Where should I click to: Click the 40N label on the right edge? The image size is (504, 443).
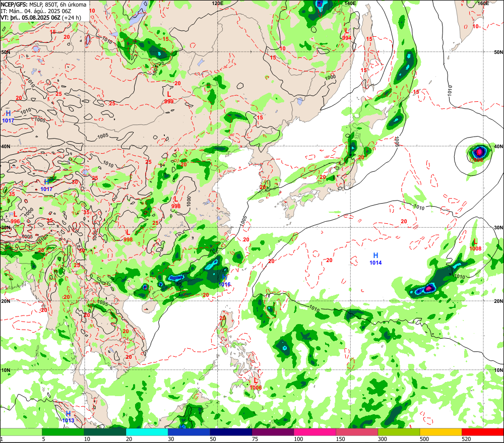(x=498, y=146)
